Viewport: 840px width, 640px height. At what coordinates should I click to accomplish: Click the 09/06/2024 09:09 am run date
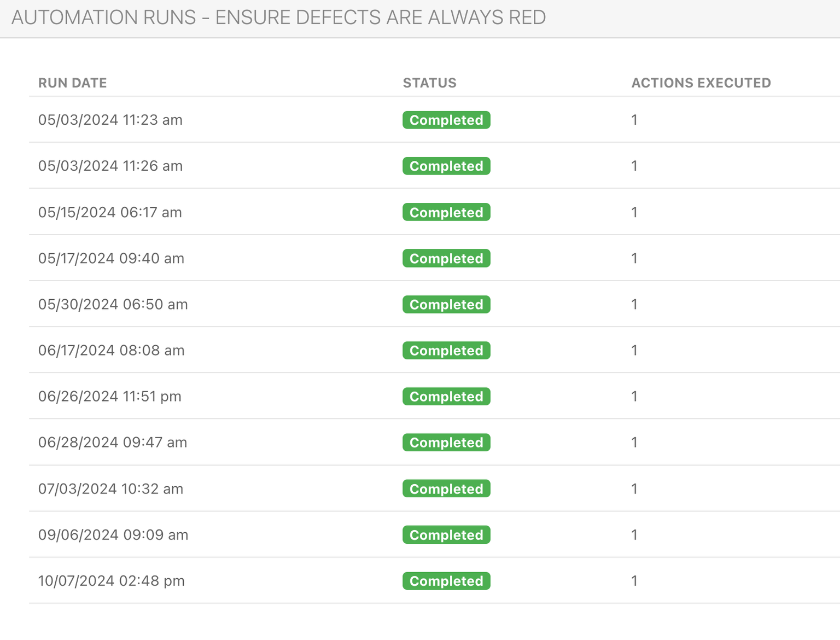coord(113,534)
